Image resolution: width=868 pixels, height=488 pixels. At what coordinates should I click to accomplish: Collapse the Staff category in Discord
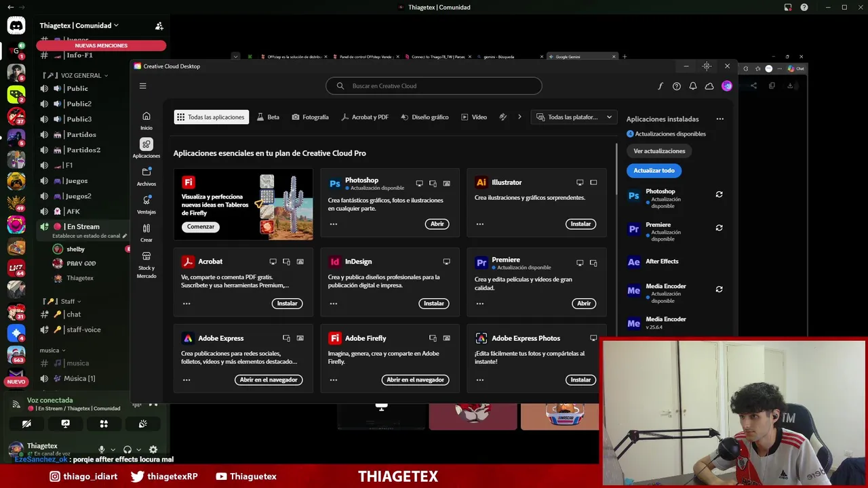(x=62, y=301)
